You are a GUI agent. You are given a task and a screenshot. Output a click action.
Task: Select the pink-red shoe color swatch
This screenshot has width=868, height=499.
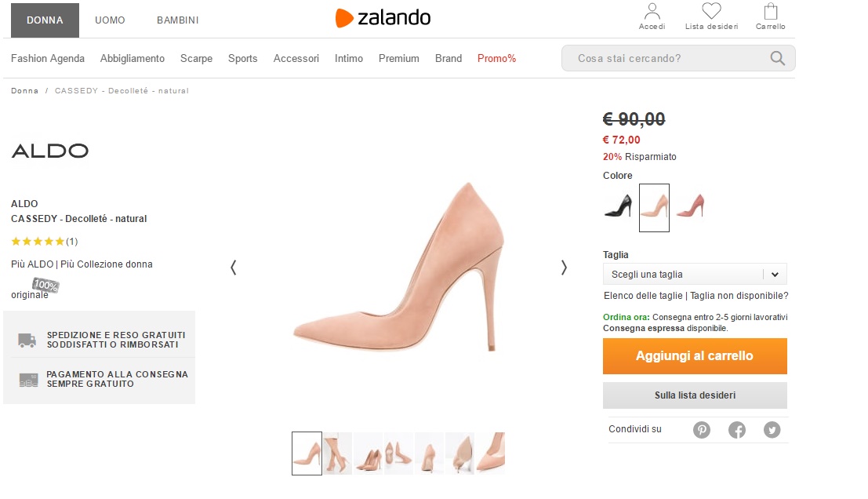(690, 207)
